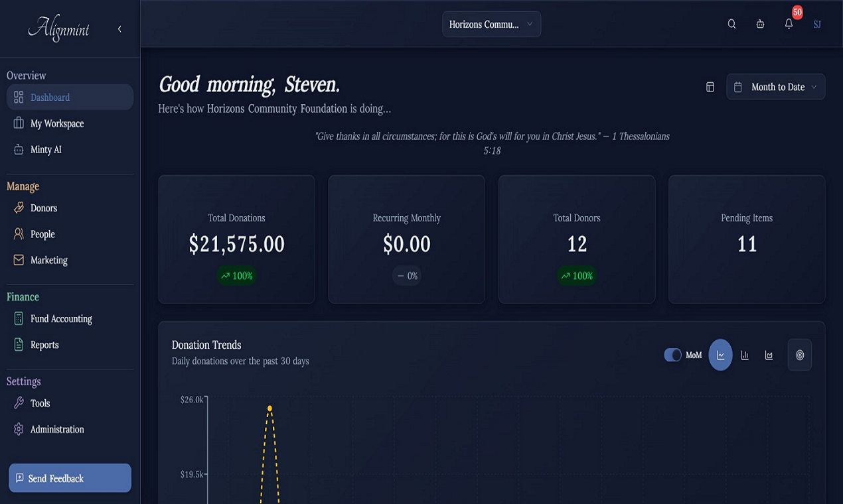Image resolution: width=843 pixels, height=504 pixels.
Task: Click the yellow peak data point on chart
Action: tap(269, 409)
